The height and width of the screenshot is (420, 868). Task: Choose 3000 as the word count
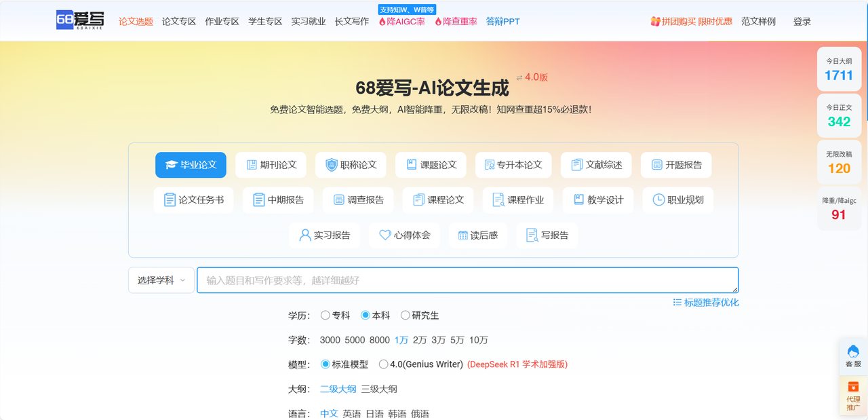click(x=330, y=340)
